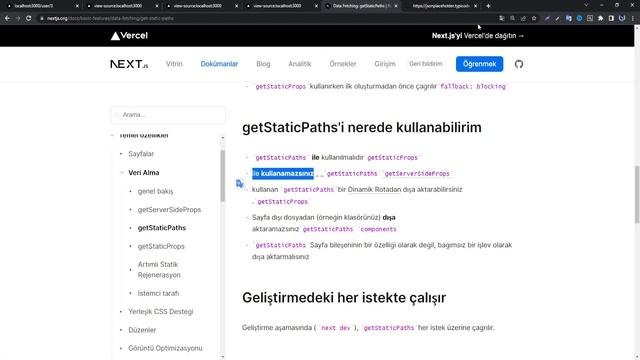Click the floating translate icon beside highlighted text
640x360 pixels.
(240, 184)
